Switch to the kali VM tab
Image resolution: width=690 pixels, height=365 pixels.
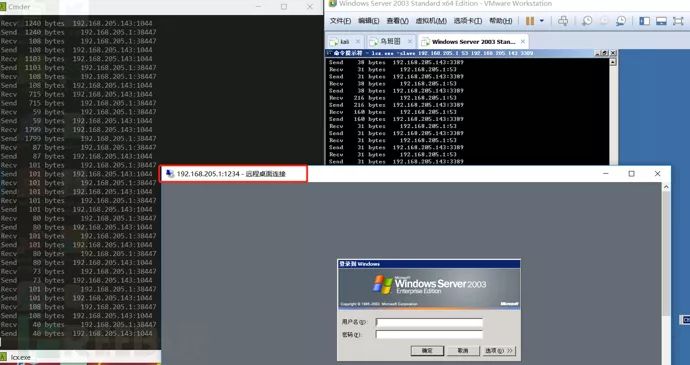tap(345, 41)
